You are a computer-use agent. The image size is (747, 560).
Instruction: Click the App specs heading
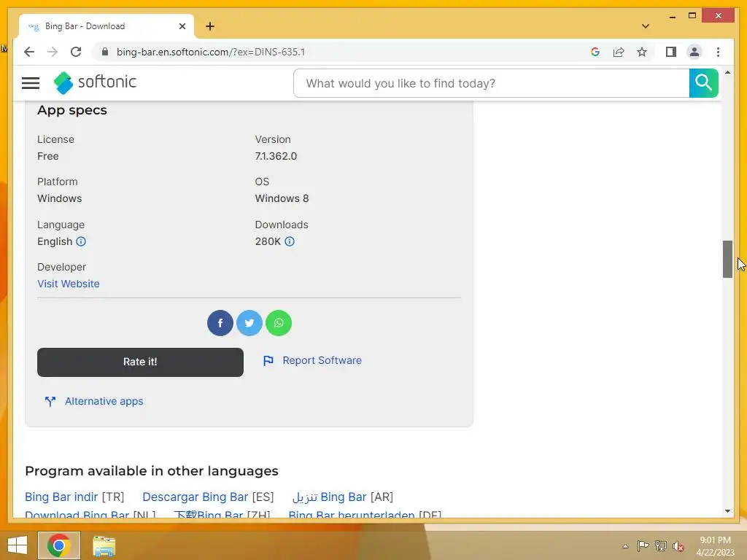(72, 110)
